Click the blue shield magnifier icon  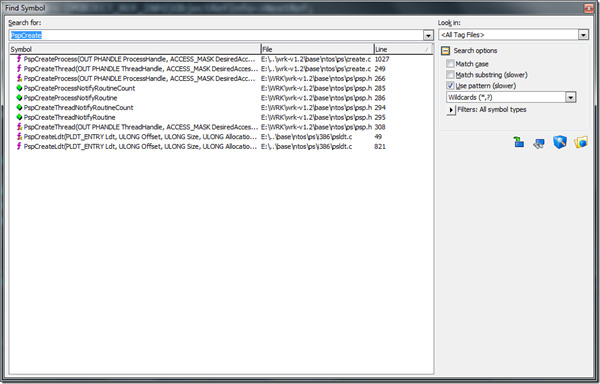(x=559, y=142)
